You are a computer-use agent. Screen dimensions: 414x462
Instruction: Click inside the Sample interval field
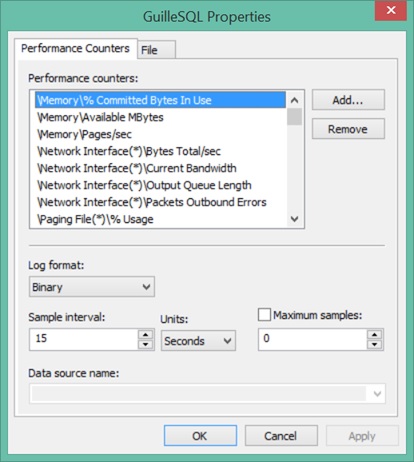point(84,339)
